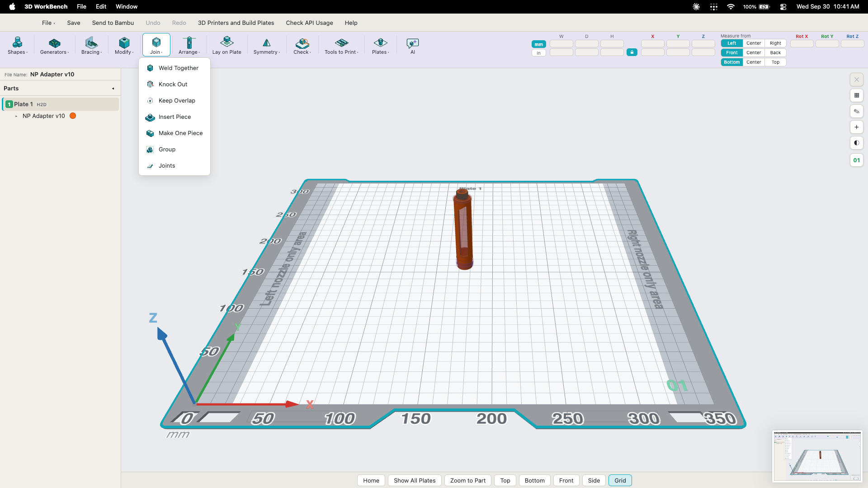
Task: Click Zoom to Part
Action: coord(468,480)
